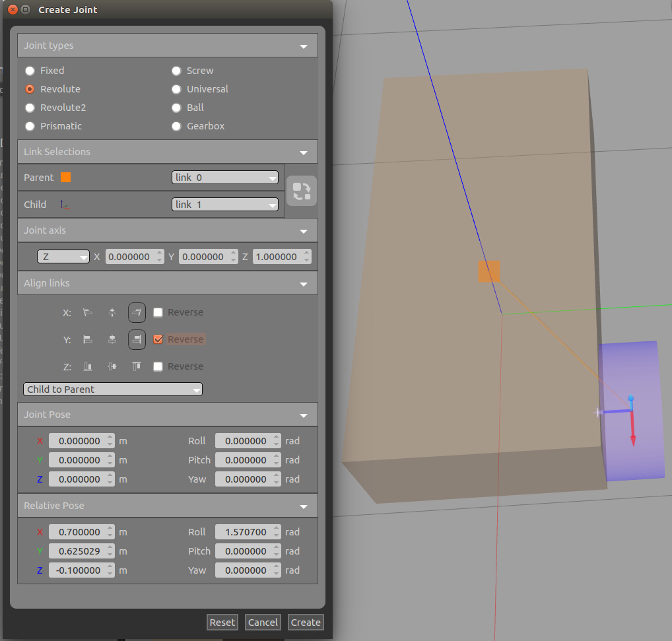The width and height of the screenshot is (672, 641).
Task: Select Y-axis align min icon
Action: coord(87,339)
